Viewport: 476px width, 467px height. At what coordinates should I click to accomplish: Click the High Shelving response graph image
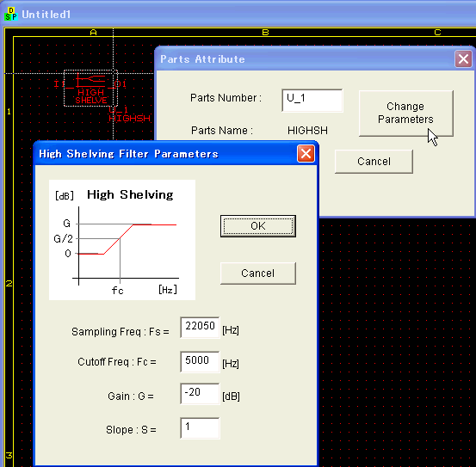pyautogui.click(x=122, y=240)
